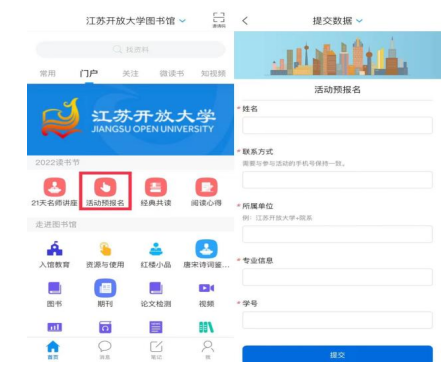Viewport: 446px width, 377px height.
Task: Open the 活动预报名 icon
Action: (105, 187)
